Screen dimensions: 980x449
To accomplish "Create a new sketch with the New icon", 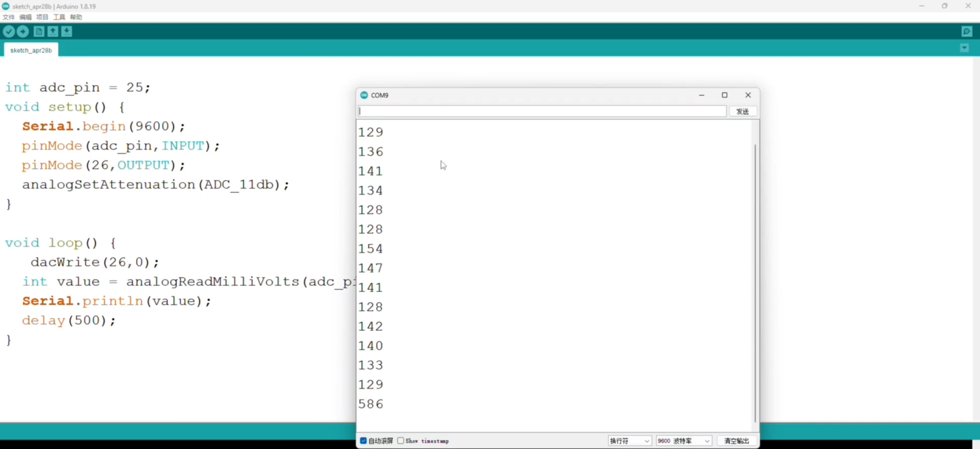I will click(39, 32).
